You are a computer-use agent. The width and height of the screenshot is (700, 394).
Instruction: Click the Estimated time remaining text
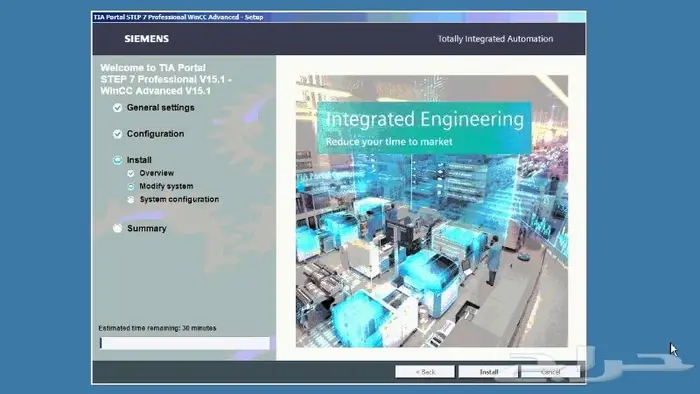157,328
